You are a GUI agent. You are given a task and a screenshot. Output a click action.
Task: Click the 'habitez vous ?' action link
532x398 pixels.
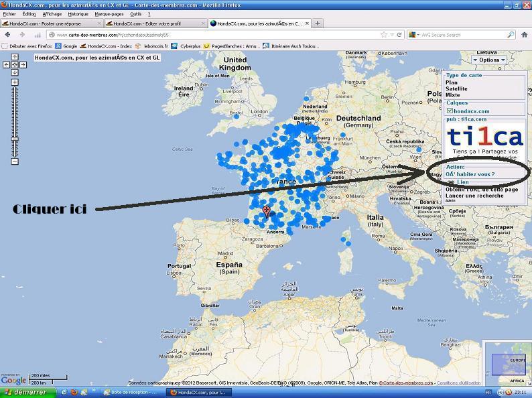coord(470,174)
